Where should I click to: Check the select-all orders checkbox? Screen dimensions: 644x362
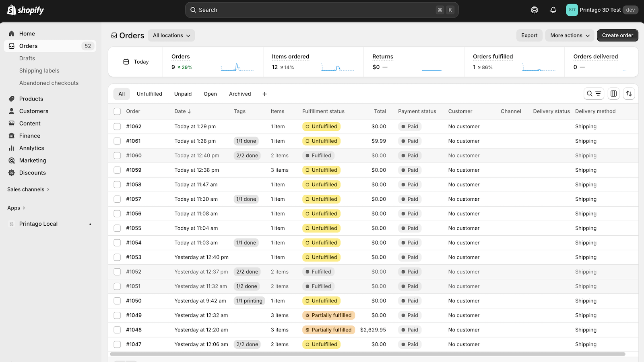(x=117, y=111)
